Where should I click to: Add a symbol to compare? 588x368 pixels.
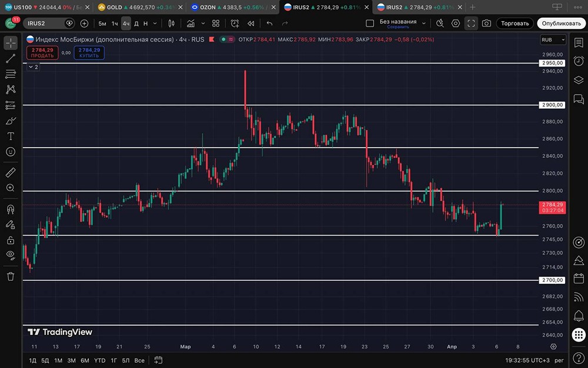click(x=84, y=24)
